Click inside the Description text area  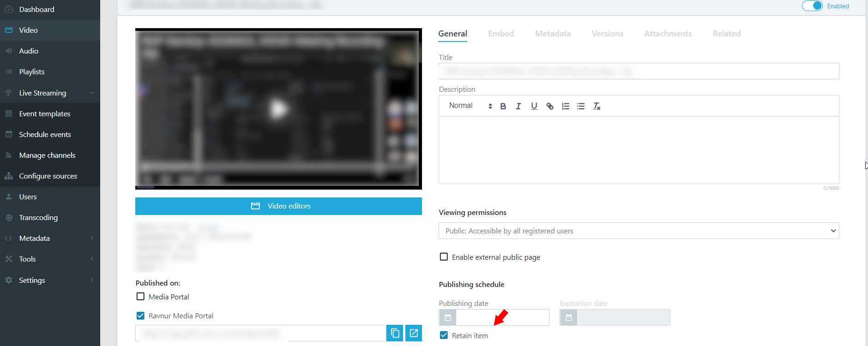point(639,150)
